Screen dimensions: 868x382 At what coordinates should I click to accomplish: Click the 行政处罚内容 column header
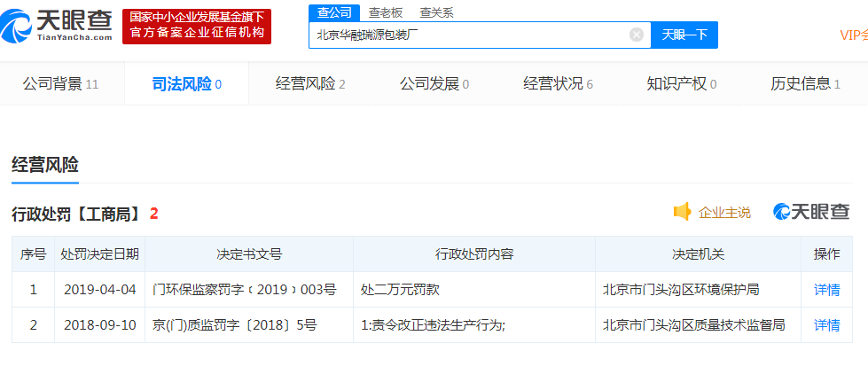(474, 254)
